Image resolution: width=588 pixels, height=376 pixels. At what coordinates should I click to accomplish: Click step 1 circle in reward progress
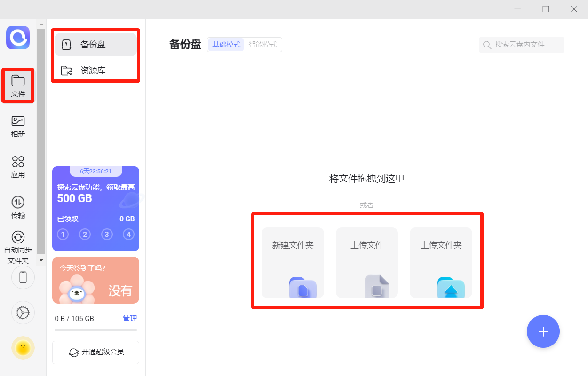point(63,234)
